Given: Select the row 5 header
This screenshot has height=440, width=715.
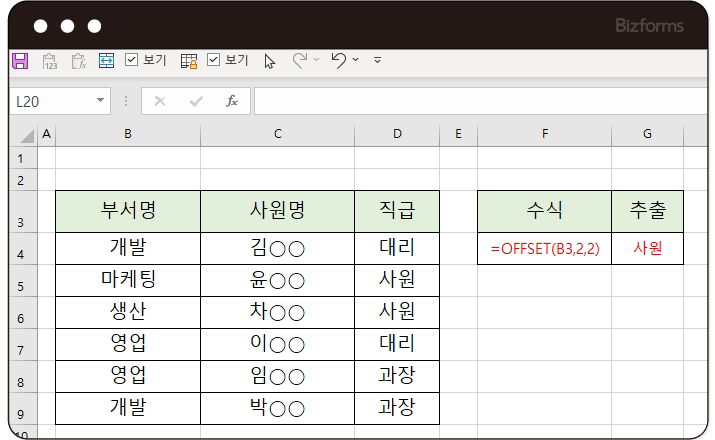Looking at the screenshot, I should coord(22,286).
